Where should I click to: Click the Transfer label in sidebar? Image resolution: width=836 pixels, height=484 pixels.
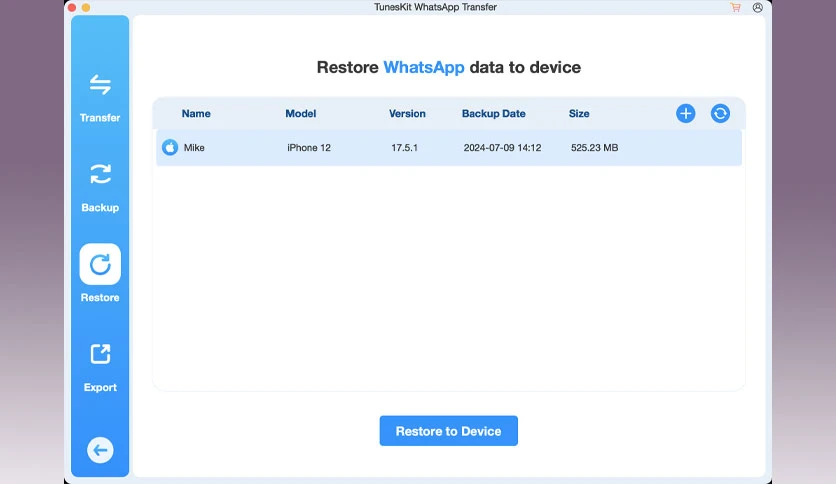click(100, 118)
